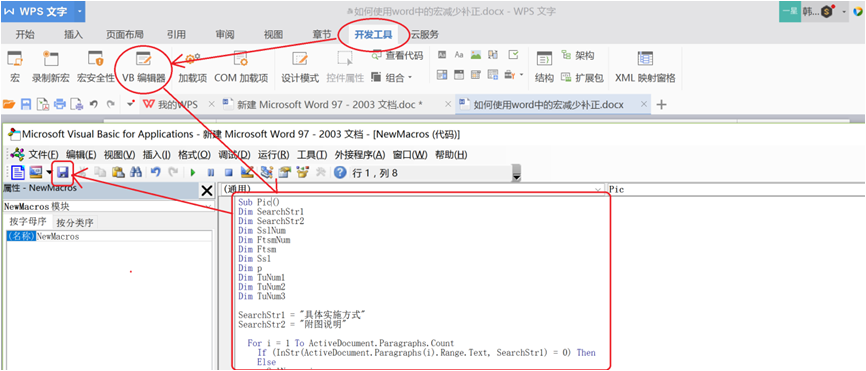Open 宏安全性 macro security settings
866x371 pixels.
coord(96,67)
